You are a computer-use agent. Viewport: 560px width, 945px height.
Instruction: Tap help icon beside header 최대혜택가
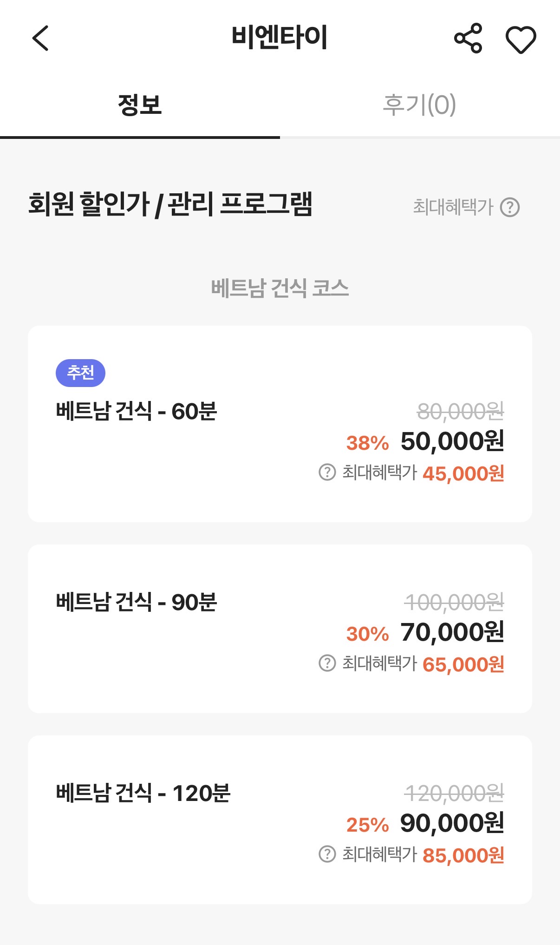510,207
